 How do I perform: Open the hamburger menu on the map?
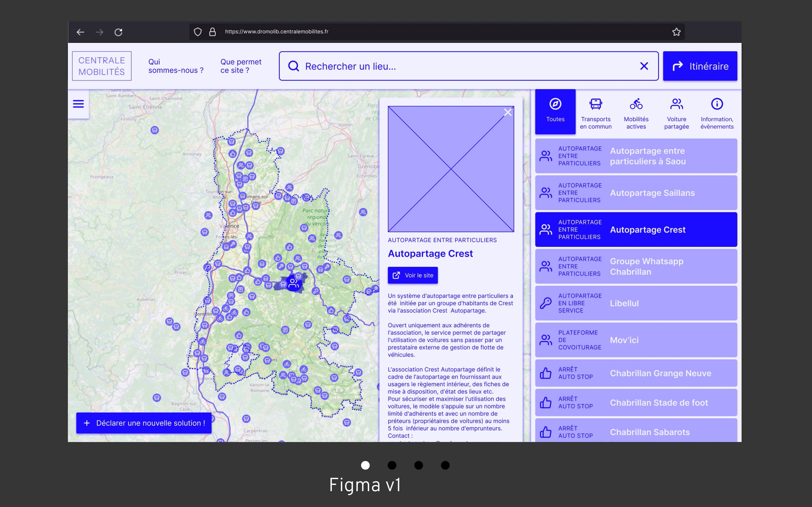[78, 104]
